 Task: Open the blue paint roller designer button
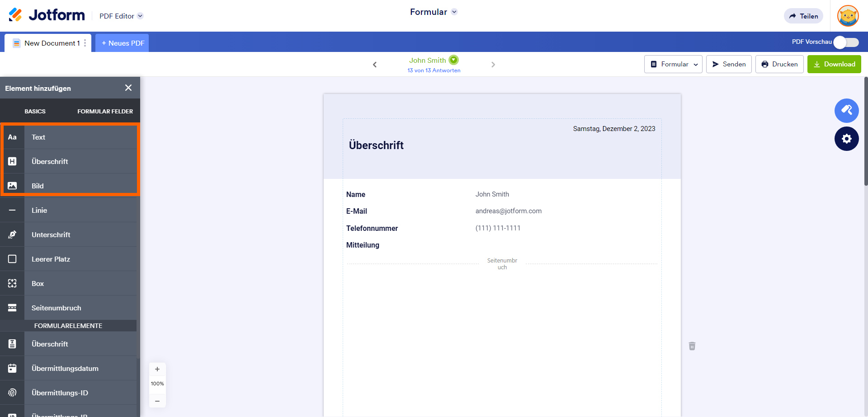coord(846,111)
